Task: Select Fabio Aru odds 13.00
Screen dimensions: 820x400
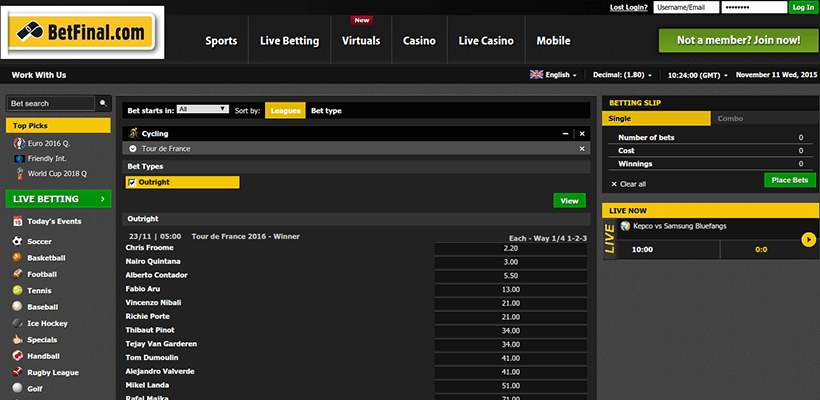Action: (510, 289)
